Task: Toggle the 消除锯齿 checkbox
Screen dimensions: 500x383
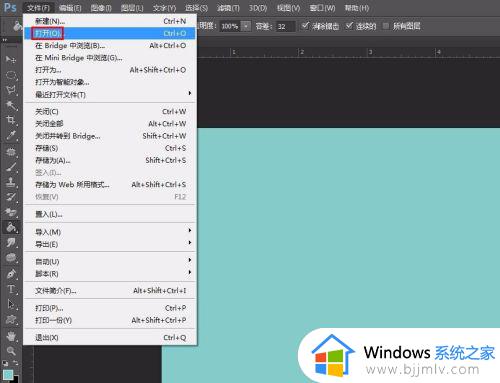Action: 305,26
